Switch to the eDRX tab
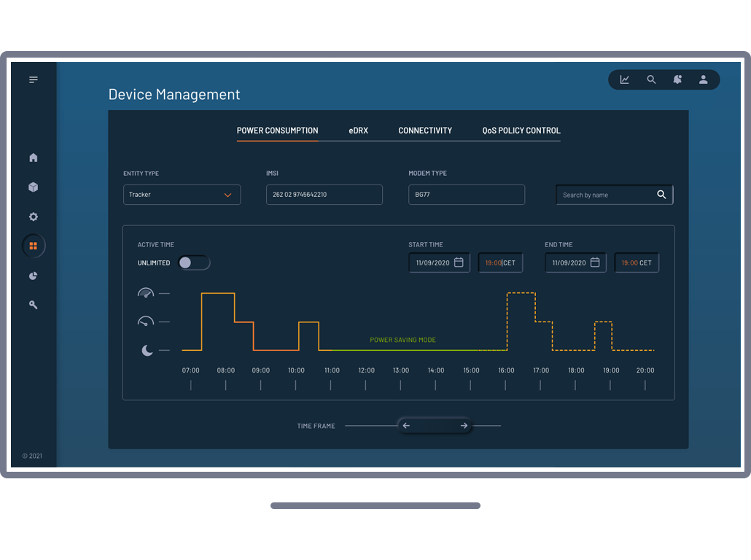751x560 pixels. click(358, 131)
